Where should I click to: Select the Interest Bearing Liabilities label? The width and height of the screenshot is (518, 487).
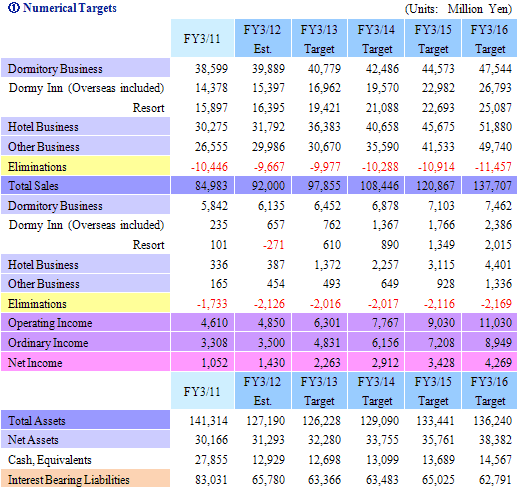click(85, 479)
